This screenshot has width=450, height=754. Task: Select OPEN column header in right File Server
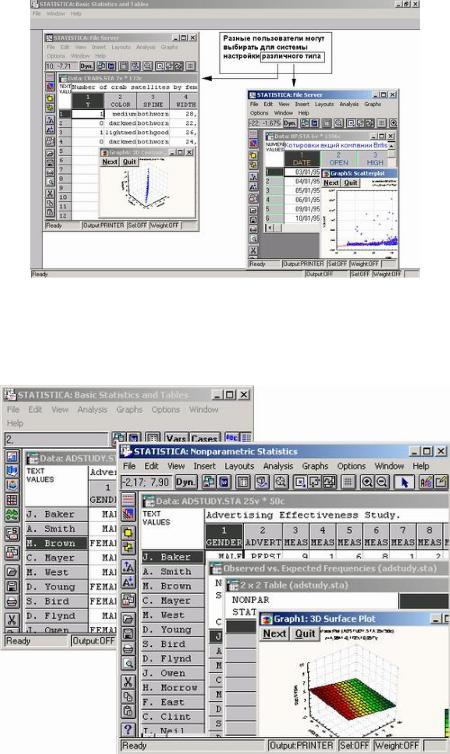pos(338,159)
